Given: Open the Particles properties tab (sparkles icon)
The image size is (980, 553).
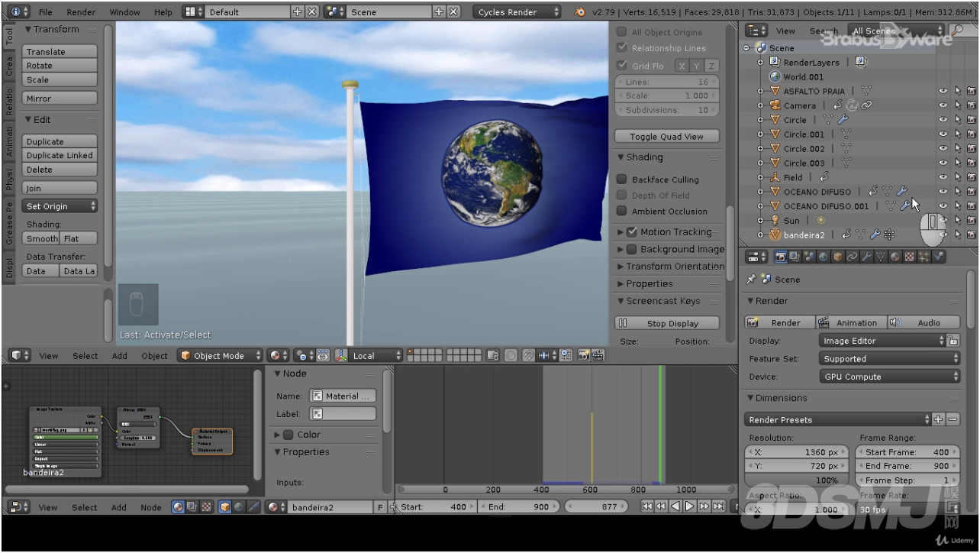Looking at the screenshot, I should pyautogui.click(x=925, y=257).
